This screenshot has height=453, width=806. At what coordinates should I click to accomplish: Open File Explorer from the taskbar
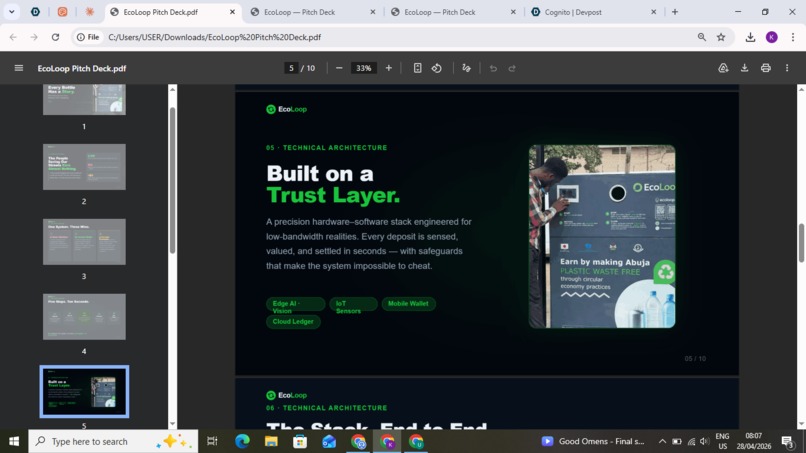[x=271, y=441]
